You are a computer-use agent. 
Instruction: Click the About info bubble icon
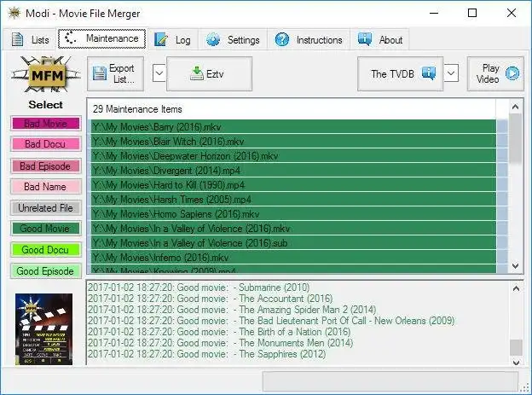(365, 39)
